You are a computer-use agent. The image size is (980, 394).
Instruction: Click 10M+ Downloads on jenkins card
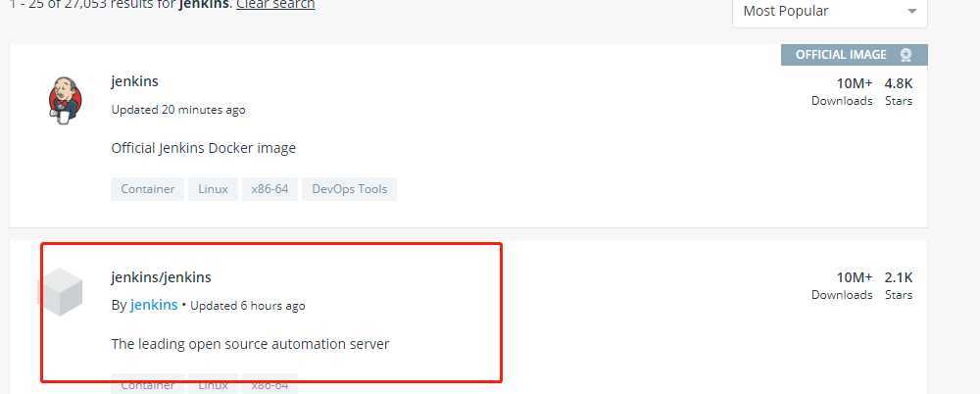pyautogui.click(x=842, y=91)
